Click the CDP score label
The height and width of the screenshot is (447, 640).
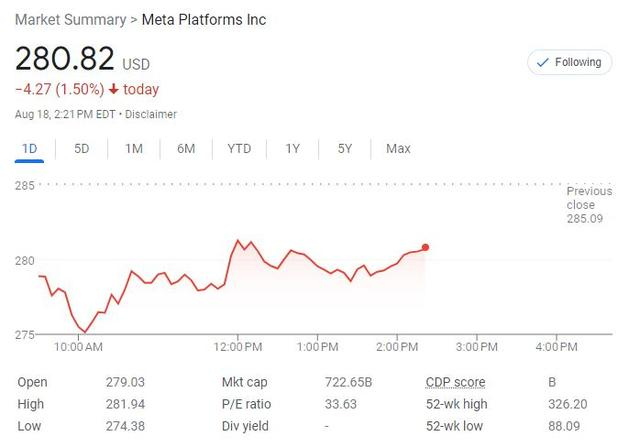(455, 382)
